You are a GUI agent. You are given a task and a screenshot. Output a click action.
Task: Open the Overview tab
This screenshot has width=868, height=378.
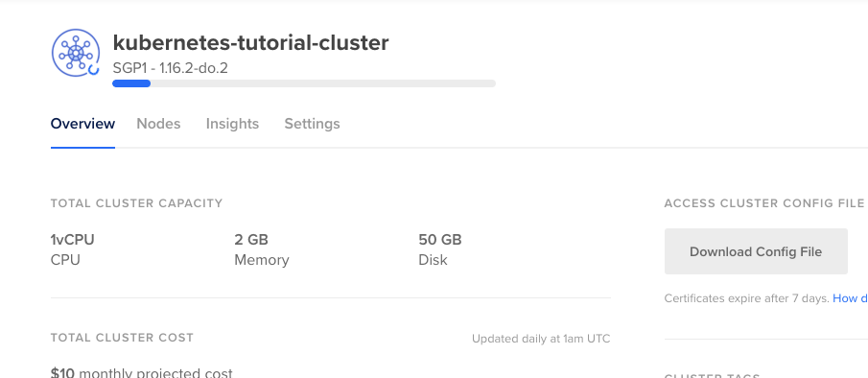click(82, 124)
